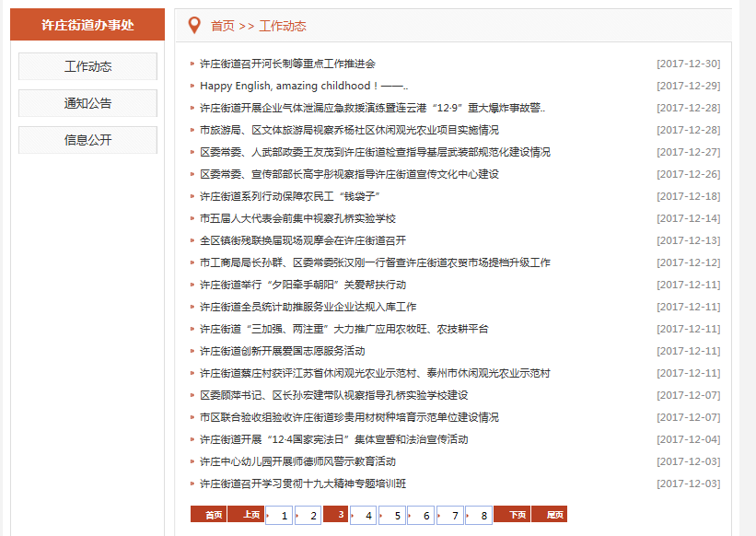Select 信息公开 in the sidebar

coord(87,140)
